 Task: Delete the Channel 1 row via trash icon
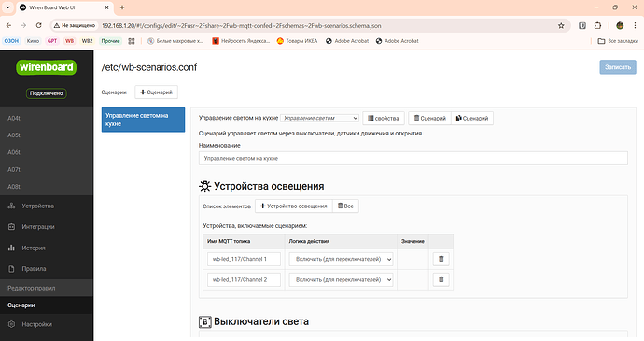441,259
